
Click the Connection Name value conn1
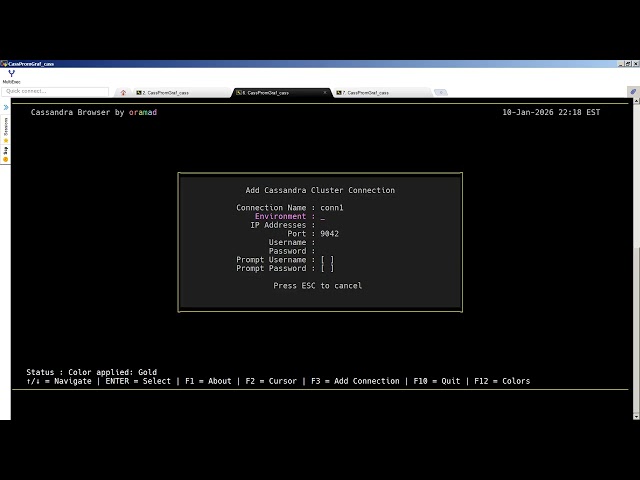tap(332, 208)
